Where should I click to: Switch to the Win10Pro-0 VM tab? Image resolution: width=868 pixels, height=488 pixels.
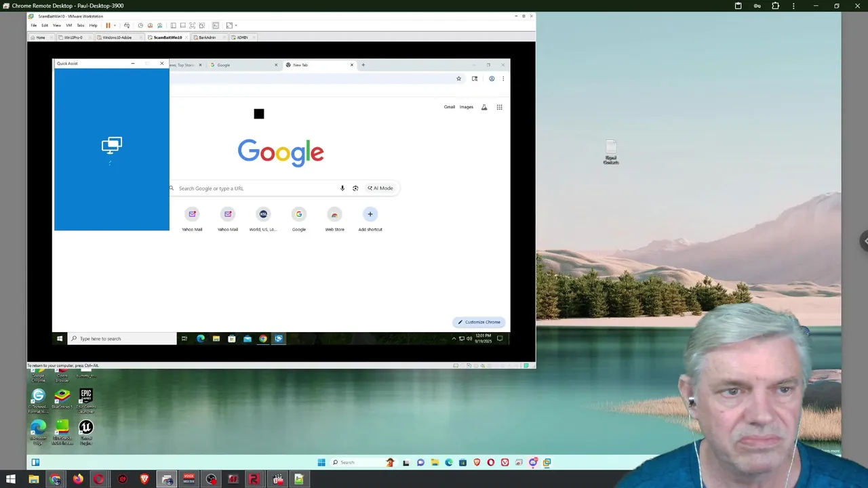73,37
